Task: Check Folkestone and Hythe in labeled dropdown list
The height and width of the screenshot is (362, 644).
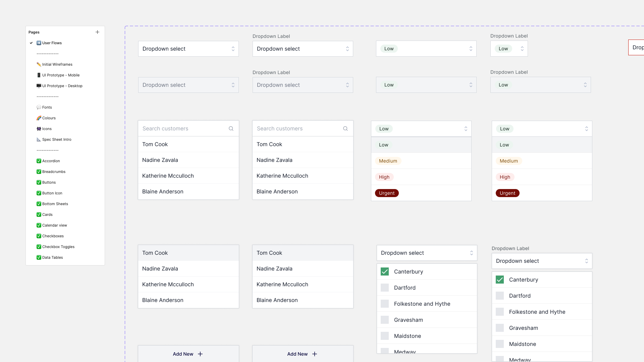Action: 500,312
